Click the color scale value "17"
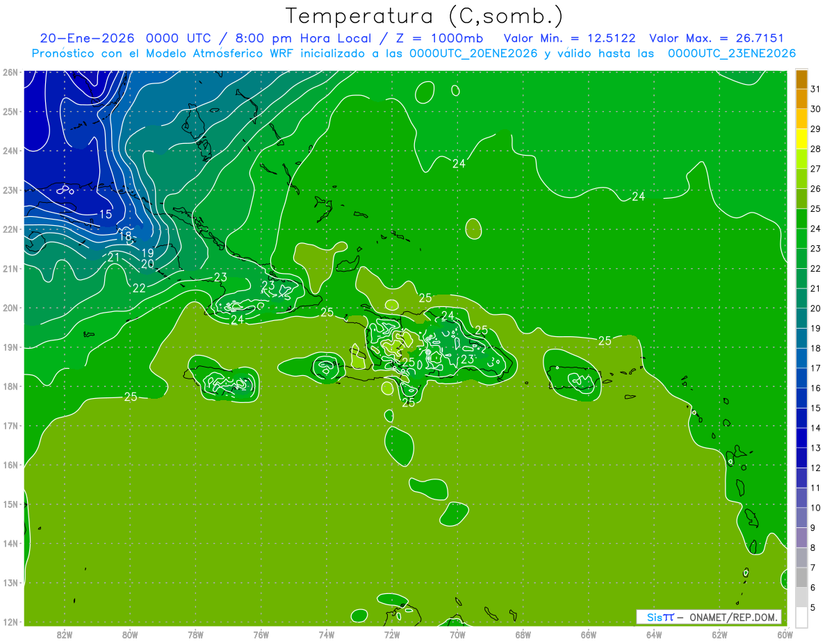Image resolution: width=834 pixels, height=644 pixels. click(815, 368)
